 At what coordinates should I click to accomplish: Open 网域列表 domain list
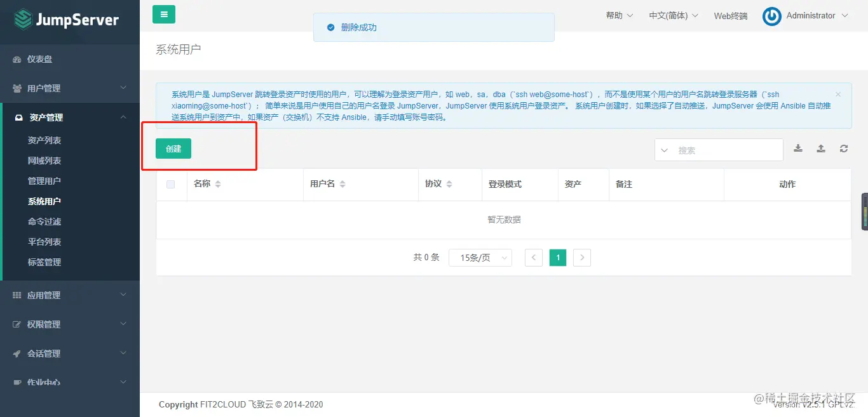point(44,161)
